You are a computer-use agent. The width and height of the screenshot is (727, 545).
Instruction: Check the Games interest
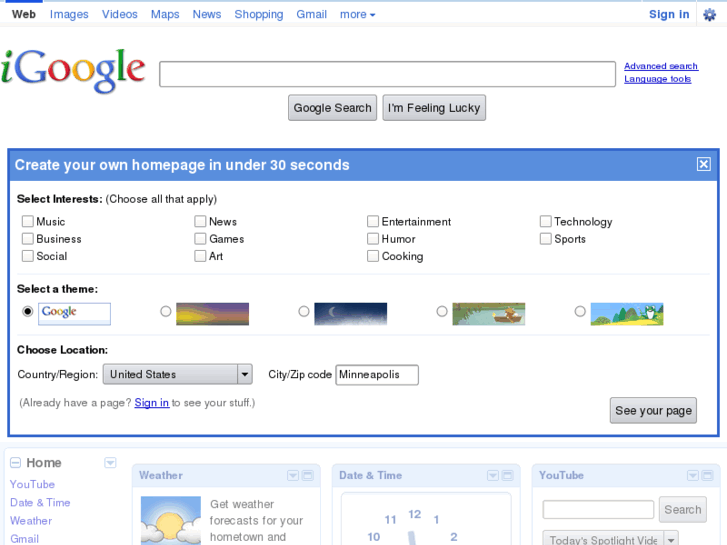coord(200,238)
